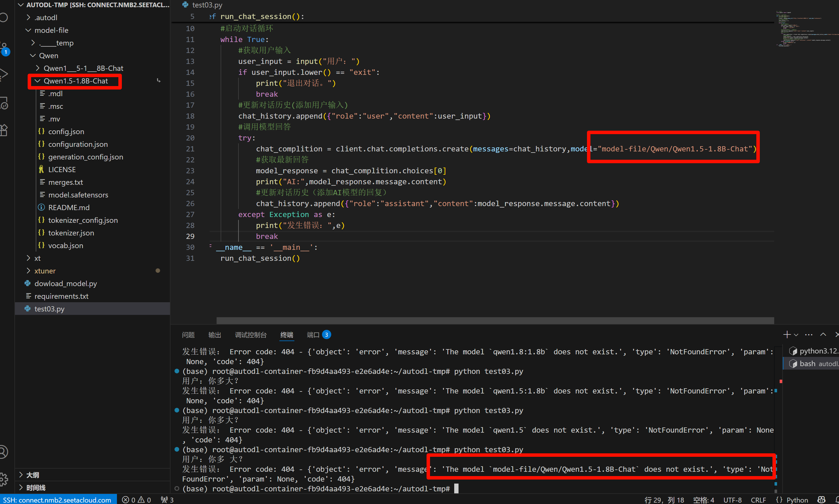
Task: Open the Accounts menu in activity bar
Action: click(3, 452)
